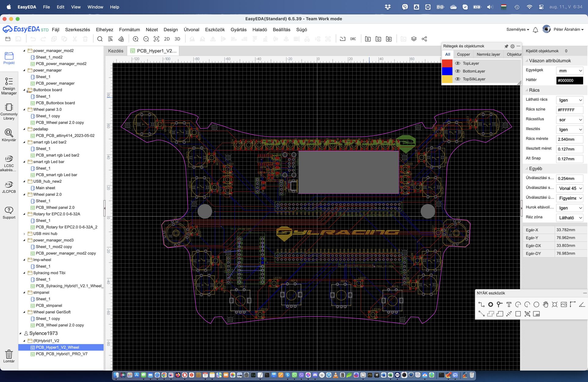Open the Útvonal menu
Image resolution: width=588 pixels, height=382 pixels.
click(191, 30)
